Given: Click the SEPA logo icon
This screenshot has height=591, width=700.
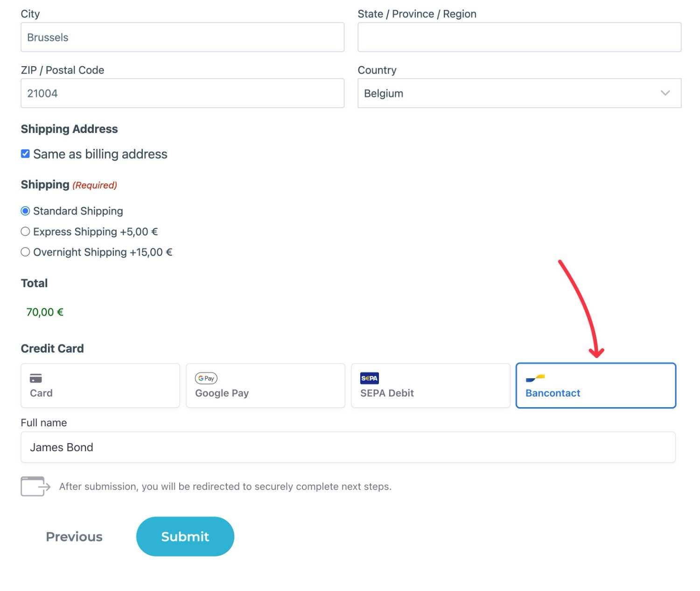Looking at the screenshot, I should [370, 378].
